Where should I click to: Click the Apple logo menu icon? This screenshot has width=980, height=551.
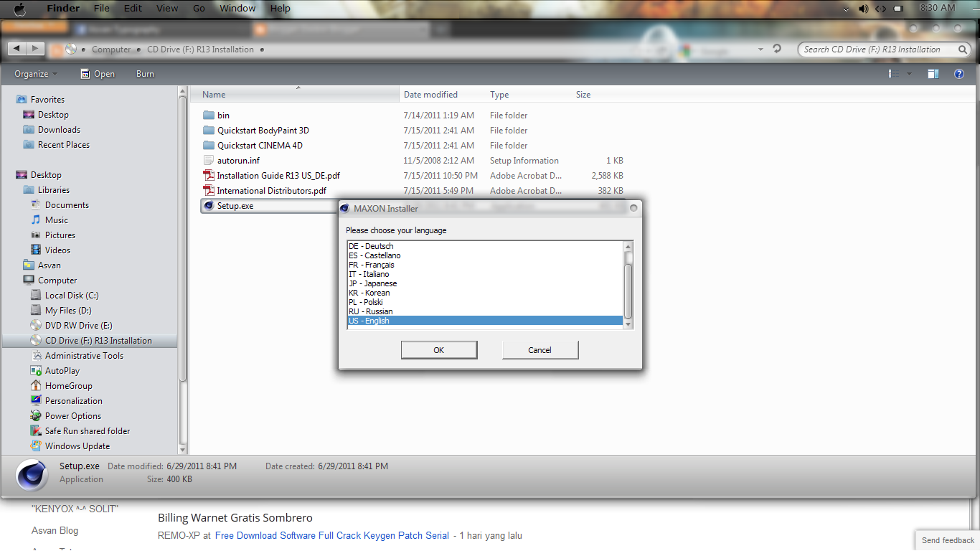pyautogui.click(x=19, y=9)
